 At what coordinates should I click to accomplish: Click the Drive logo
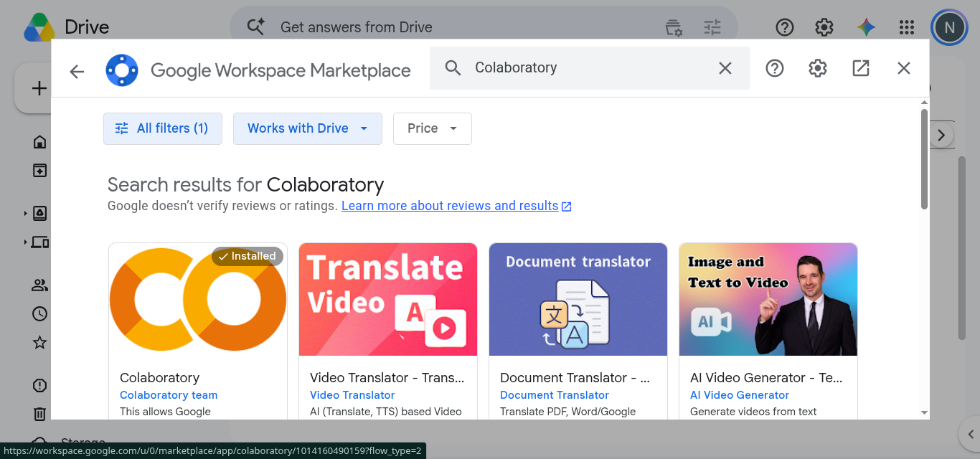(x=39, y=27)
